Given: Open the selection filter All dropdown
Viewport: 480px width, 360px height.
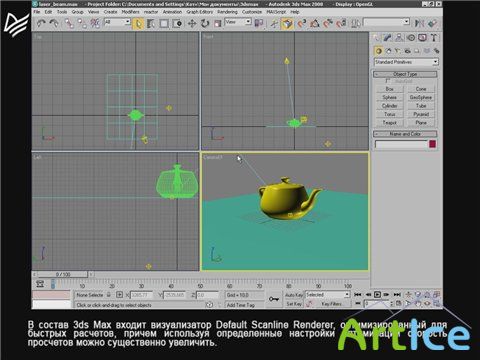Looking at the screenshot, I should (117, 22).
